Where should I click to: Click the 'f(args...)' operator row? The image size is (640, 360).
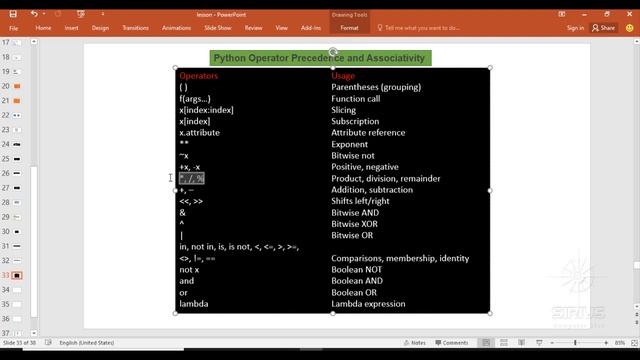click(x=195, y=99)
